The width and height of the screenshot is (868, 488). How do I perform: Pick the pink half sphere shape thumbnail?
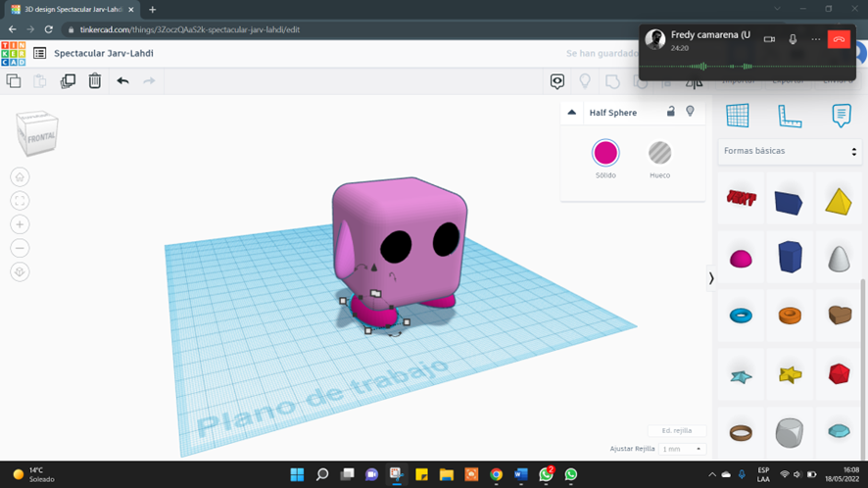click(741, 259)
